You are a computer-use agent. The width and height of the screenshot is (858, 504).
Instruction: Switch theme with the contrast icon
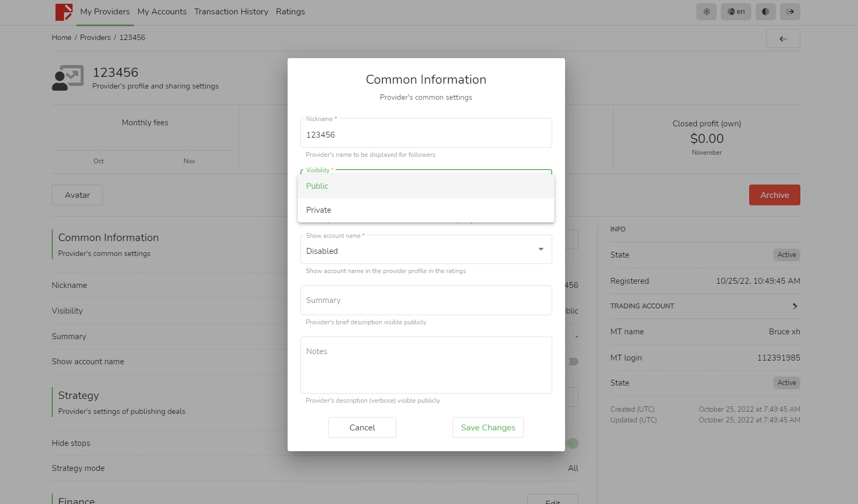[x=765, y=12]
